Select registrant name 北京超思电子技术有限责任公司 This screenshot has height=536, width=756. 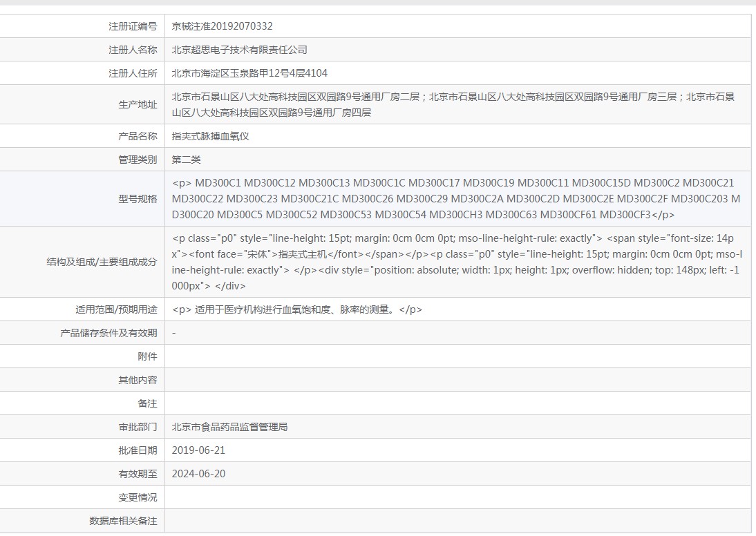[x=239, y=50]
